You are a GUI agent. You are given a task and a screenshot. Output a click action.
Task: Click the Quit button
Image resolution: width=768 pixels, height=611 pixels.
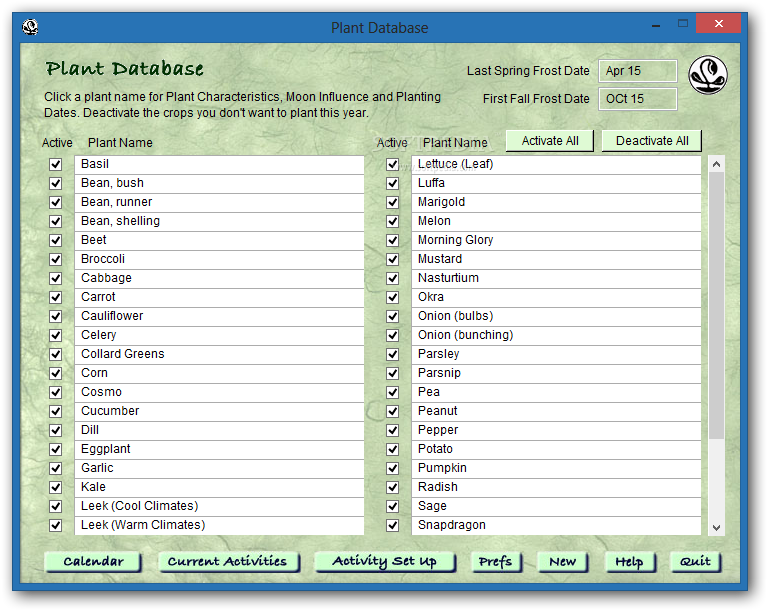click(696, 562)
